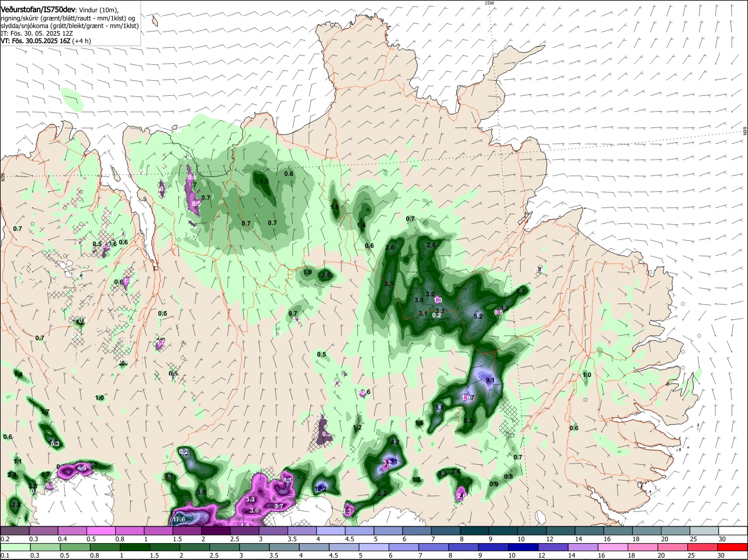748x560 pixels.
Task: Choose the bright red 30 rain legend swatch
Action: coord(731,547)
